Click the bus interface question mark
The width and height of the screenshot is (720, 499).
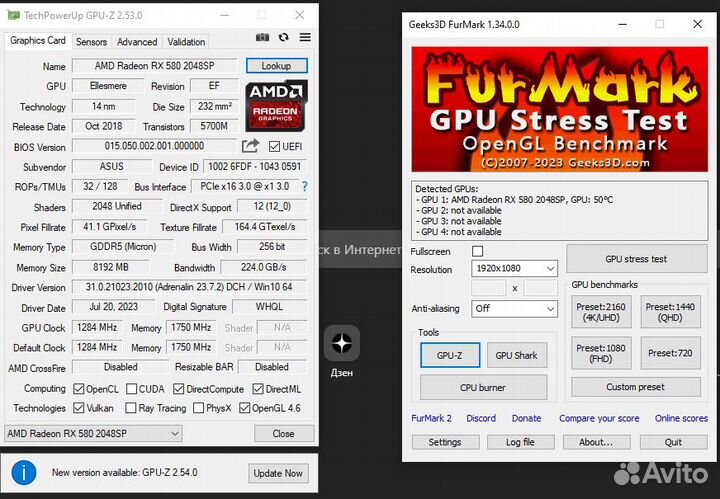point(304,186)
